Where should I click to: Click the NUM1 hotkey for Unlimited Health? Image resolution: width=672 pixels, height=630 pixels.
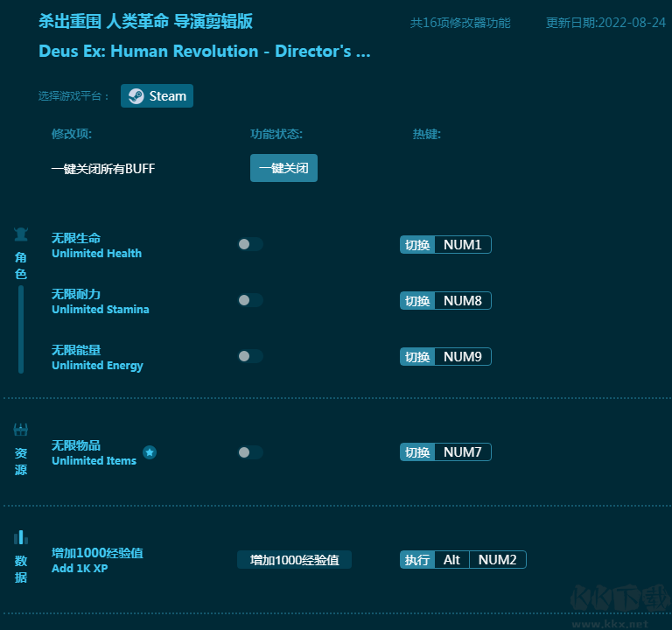click(x=462, y=245)
